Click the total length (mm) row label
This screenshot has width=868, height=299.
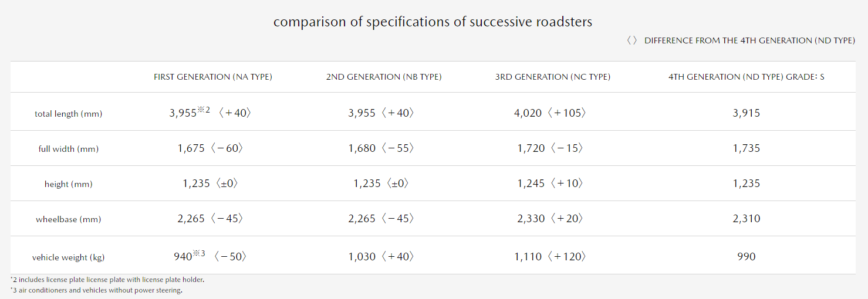(x=68, y=114)
